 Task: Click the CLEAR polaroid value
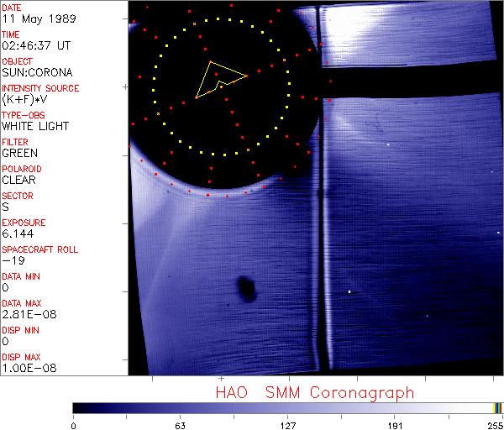click(x=18, y=180)
